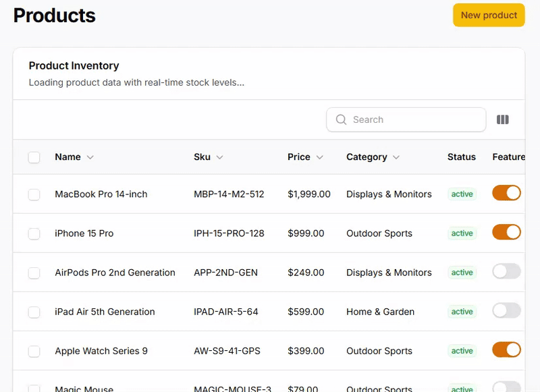540x392 pixels.
Task: Click MacBook Pro's Displays & Monitors category
Action: [389, 194]
